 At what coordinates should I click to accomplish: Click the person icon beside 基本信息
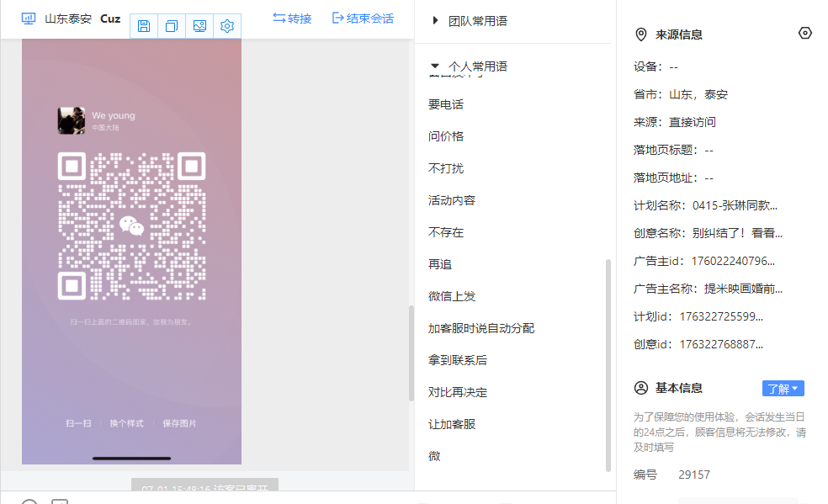[640, 388]
